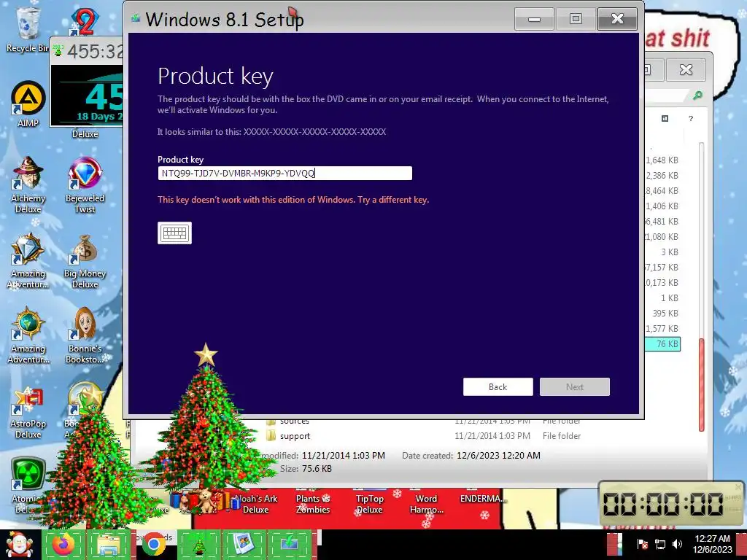Close the Windows 8.1 Setup window
Image resolution: width=747 pixels, height=560 pixels.
click(617, 19)
